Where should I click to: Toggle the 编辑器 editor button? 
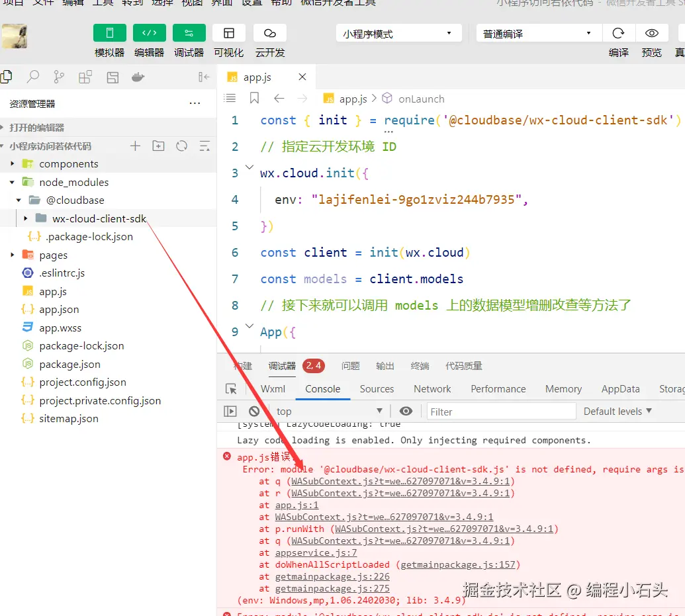click(x=150, y=33)
